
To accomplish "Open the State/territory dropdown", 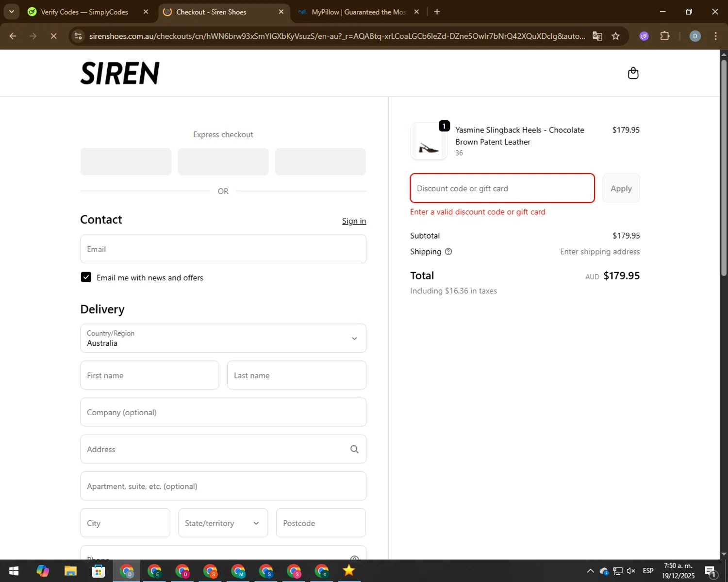I will click(223, 523).
